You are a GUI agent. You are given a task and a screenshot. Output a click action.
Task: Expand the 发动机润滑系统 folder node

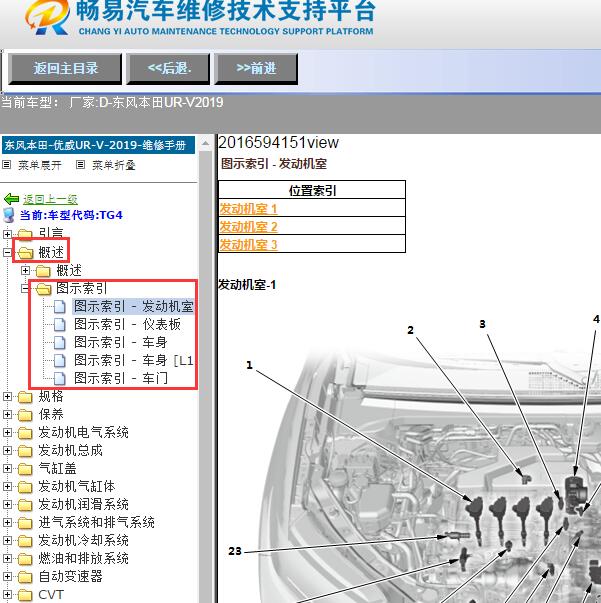[7, 504]
